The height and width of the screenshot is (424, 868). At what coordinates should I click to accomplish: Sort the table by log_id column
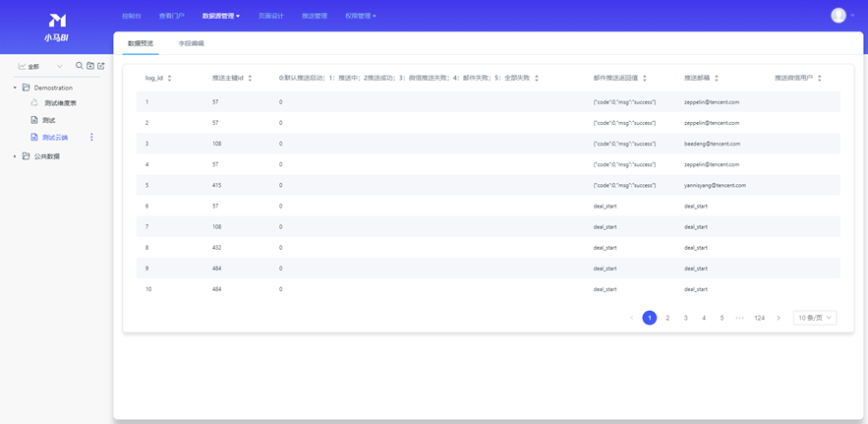point(170,79)
